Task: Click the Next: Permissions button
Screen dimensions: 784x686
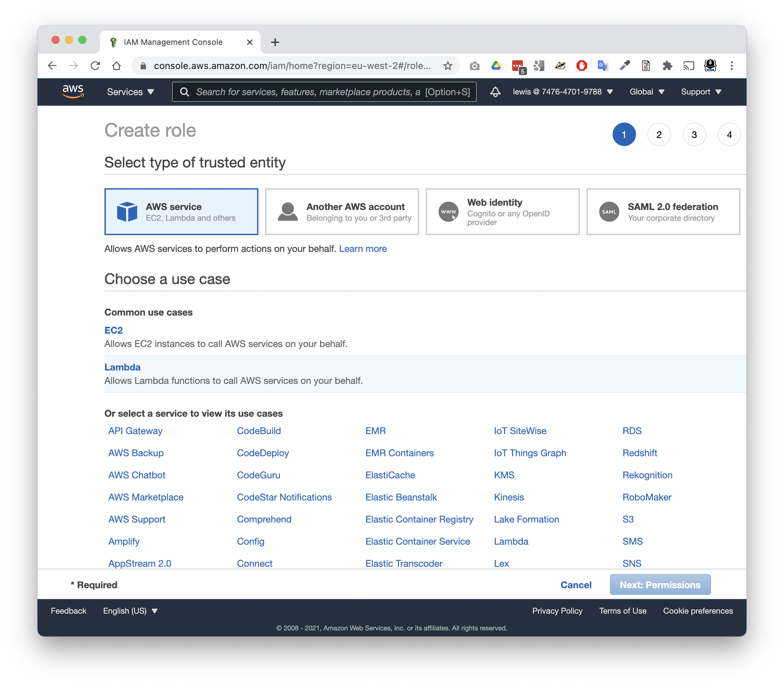Action: coord(660,585)
